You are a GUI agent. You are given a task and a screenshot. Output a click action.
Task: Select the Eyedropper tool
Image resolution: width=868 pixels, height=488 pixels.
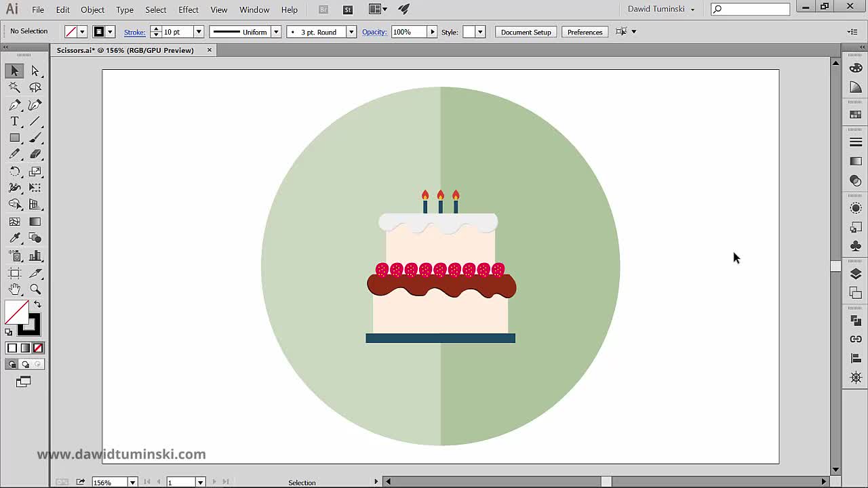point(14,239)
